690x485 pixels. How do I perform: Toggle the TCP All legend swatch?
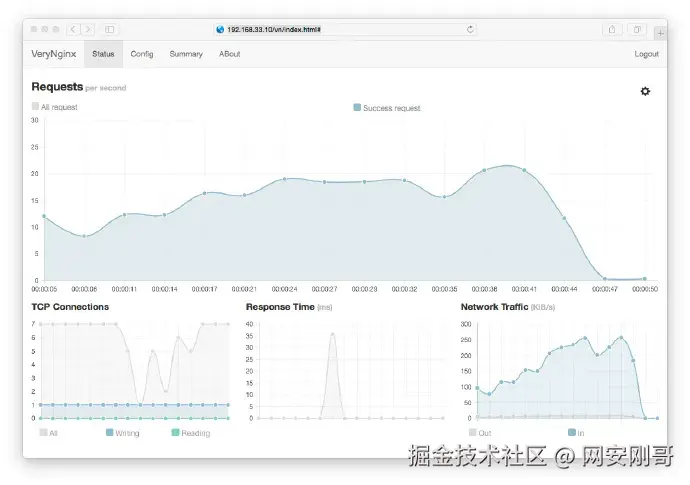pos(43,432)
